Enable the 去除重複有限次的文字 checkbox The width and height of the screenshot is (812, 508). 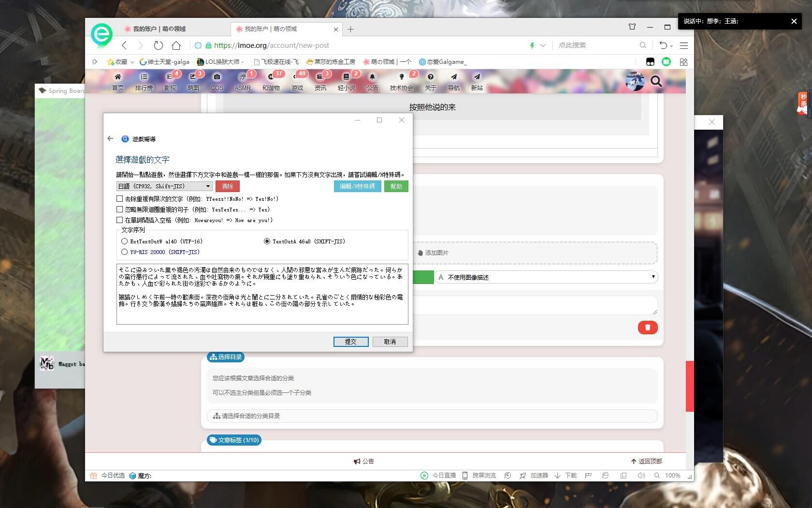(119, 198)
